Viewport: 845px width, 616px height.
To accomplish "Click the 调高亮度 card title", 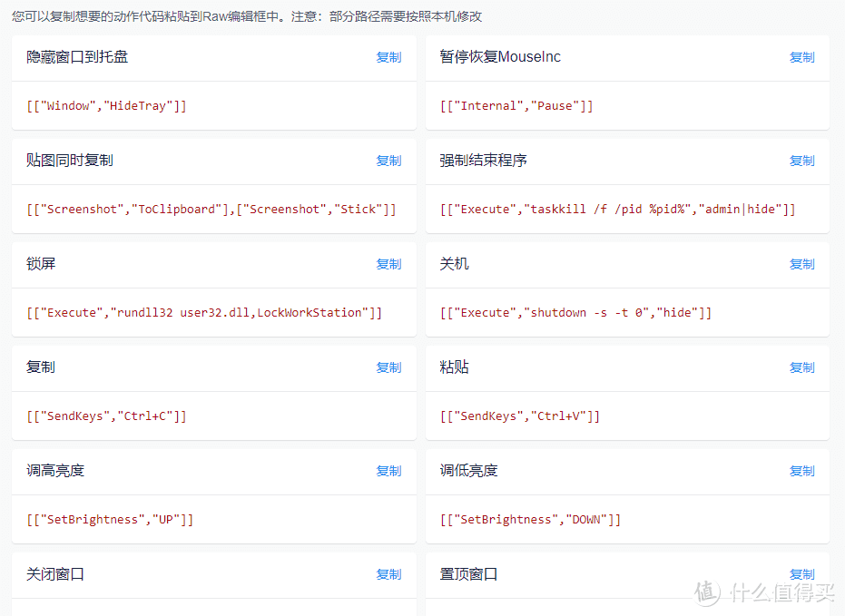I will click(55, 470).
